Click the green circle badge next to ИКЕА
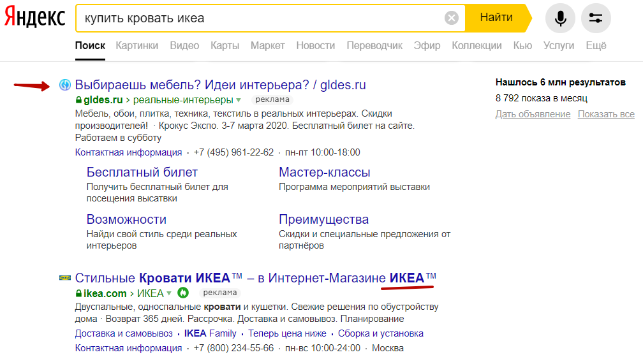The height and width of the screenshot is (364, 643). 183,293
